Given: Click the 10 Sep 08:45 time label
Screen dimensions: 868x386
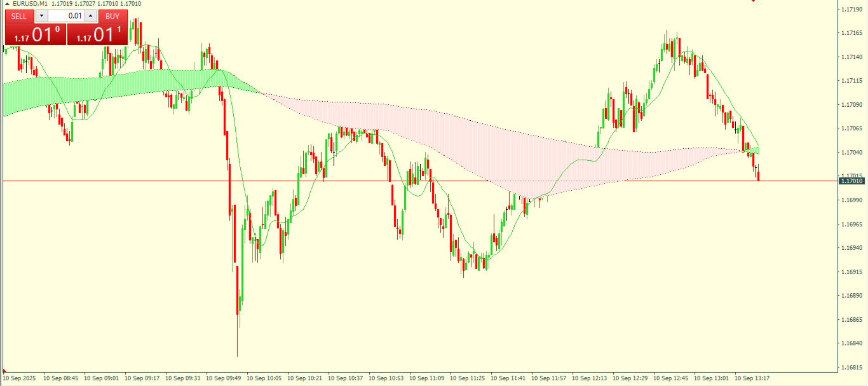Looking at the screenshot, I should [61, 378].
